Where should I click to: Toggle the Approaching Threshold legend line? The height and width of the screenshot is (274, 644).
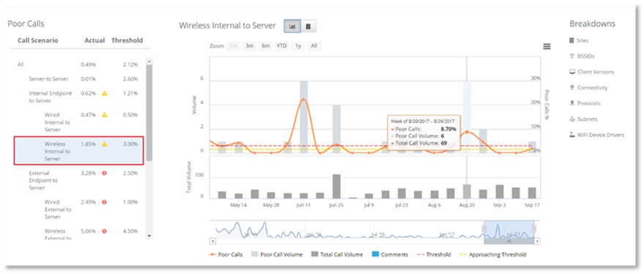(x=493, y=254)
